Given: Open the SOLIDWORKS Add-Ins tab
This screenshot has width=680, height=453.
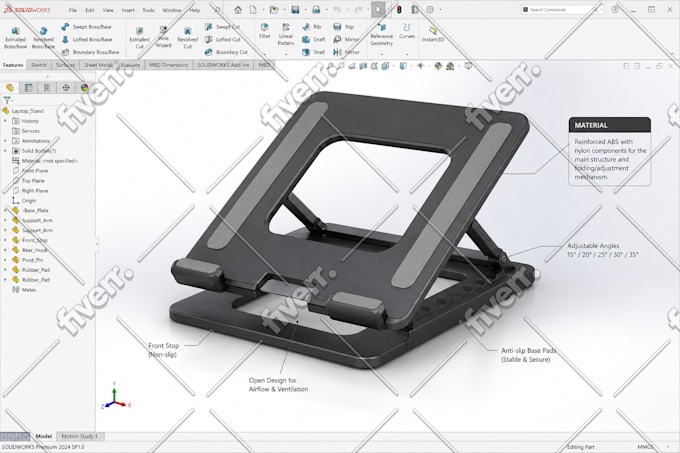Looking at the screenshot, I should (x=223, y=65).
